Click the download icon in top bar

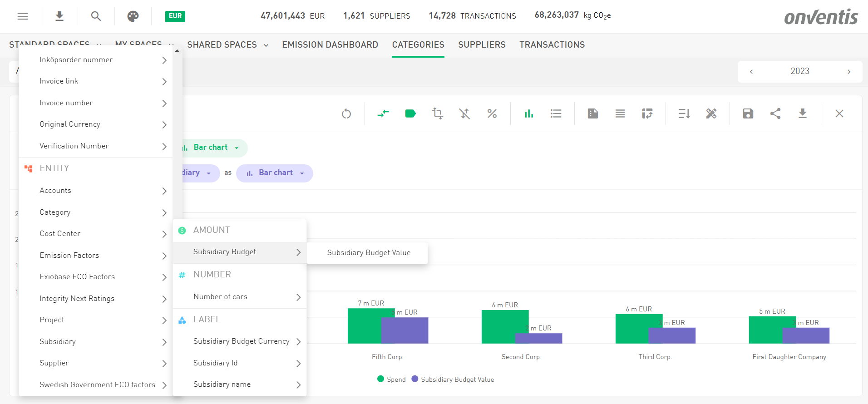pos(59,16)
